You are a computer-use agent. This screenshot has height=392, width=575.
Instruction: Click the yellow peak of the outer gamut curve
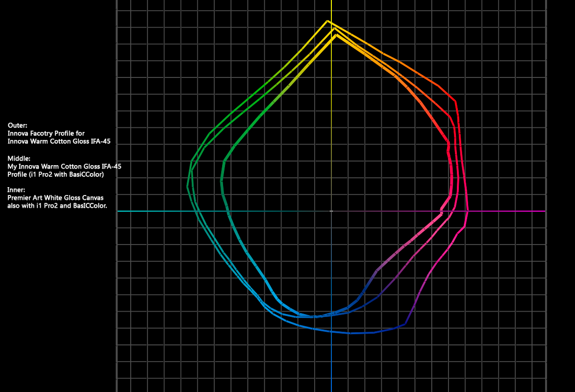point(327,21)
